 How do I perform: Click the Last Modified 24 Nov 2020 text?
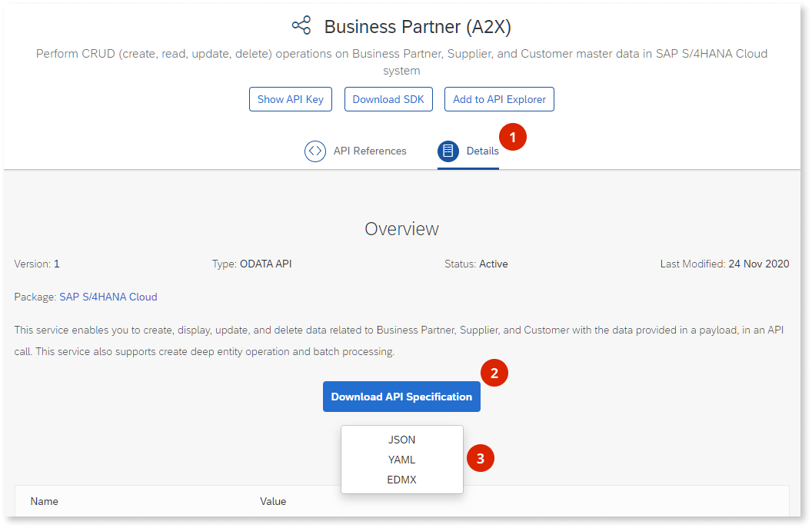click(x=724, y=264)
